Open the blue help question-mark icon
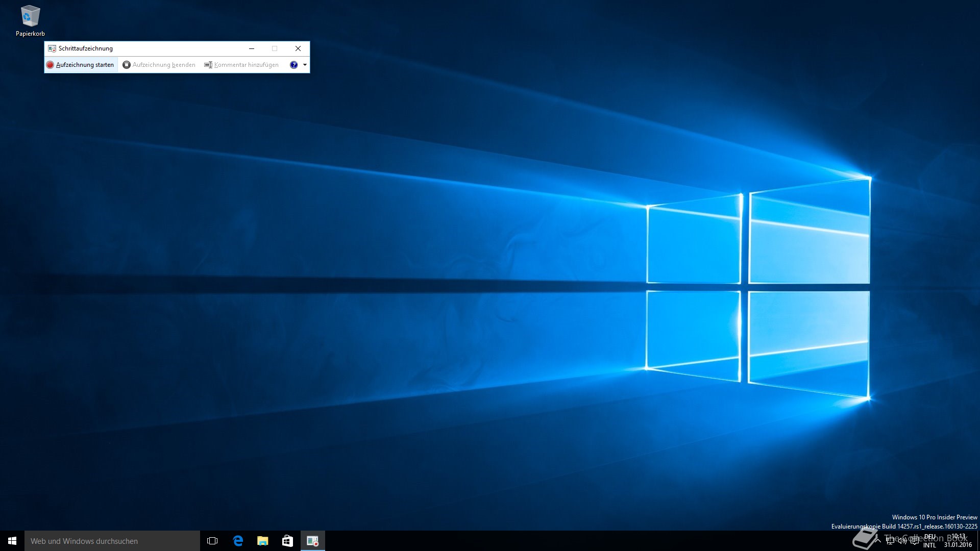 [293, 65]
